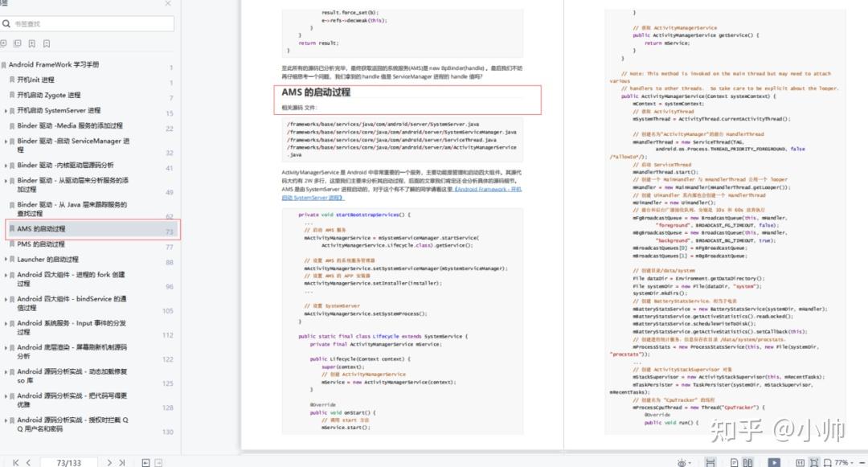Open the reading mode dropdown arrow
Viewport: 868px width, 467px height.
[x=690, y=461]
